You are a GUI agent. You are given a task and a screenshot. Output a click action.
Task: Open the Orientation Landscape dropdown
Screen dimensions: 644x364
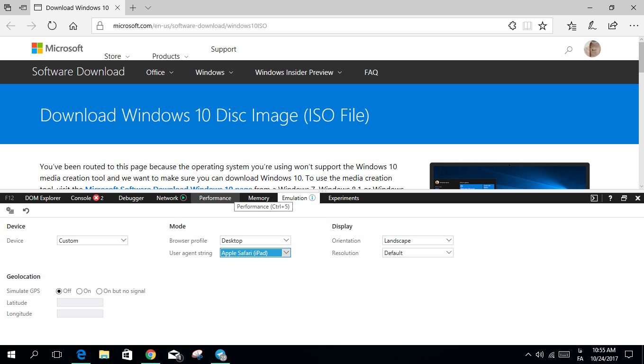(418, 240)
